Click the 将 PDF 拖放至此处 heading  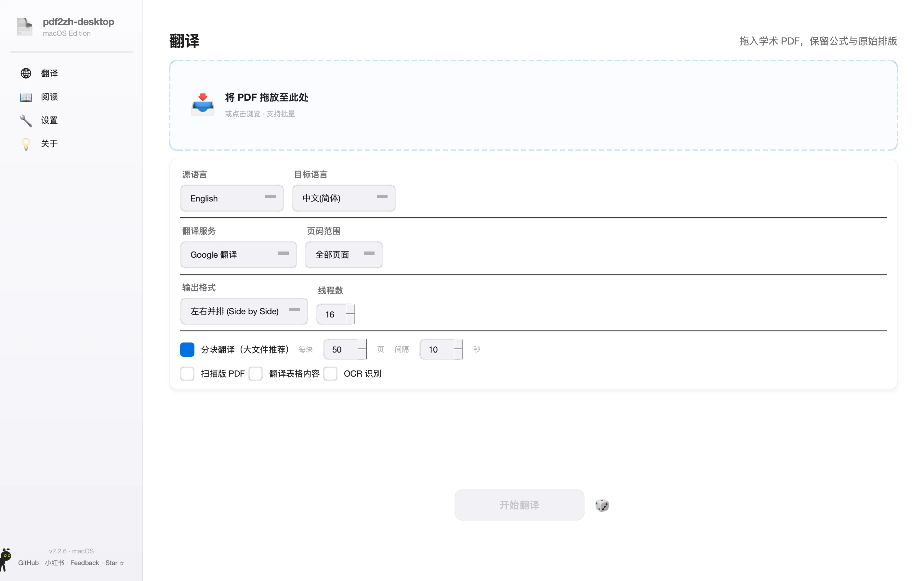point(266,97)
